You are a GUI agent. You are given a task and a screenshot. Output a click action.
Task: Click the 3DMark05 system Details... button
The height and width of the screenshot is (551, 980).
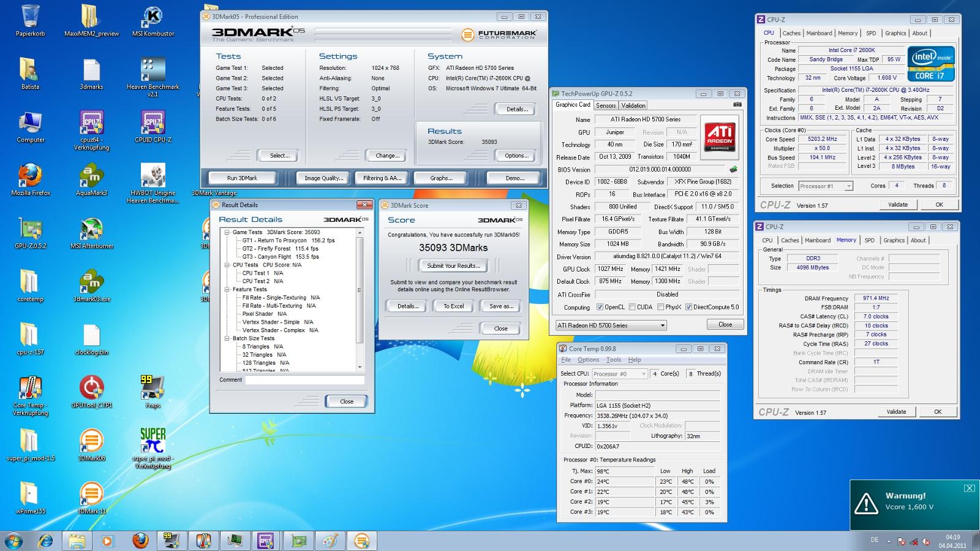click(516, 109)
